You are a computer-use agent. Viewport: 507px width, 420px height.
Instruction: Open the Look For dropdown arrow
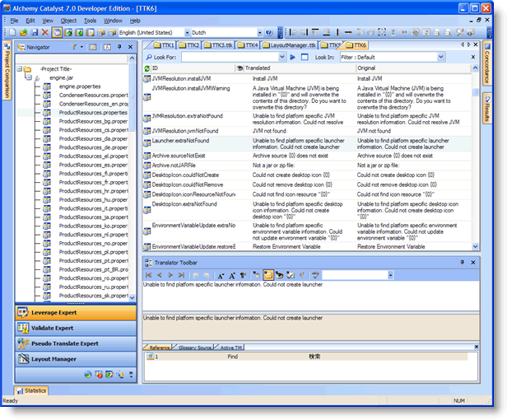click(x=282, y=58)
